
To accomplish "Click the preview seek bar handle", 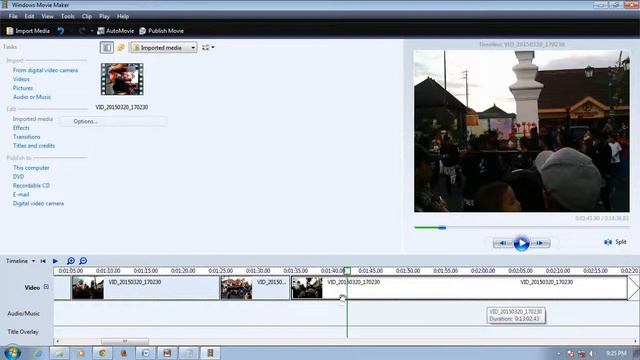I will click(x=442, y=227).
